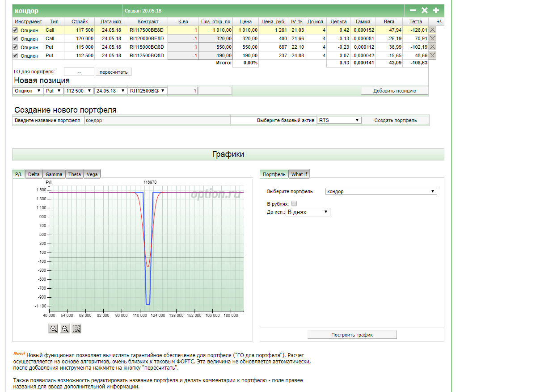
Task: Expand the 'В днях' expiry dropdown
Action: click(308, 212)
